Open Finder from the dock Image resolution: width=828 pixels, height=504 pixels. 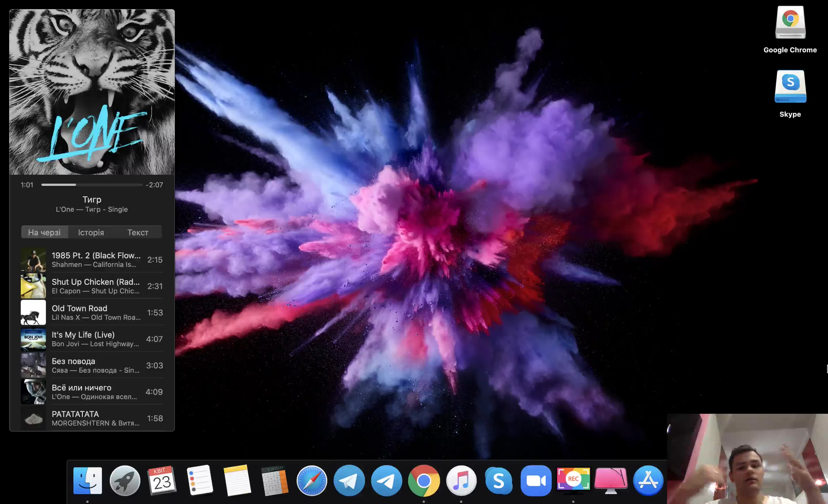point(87,481)
